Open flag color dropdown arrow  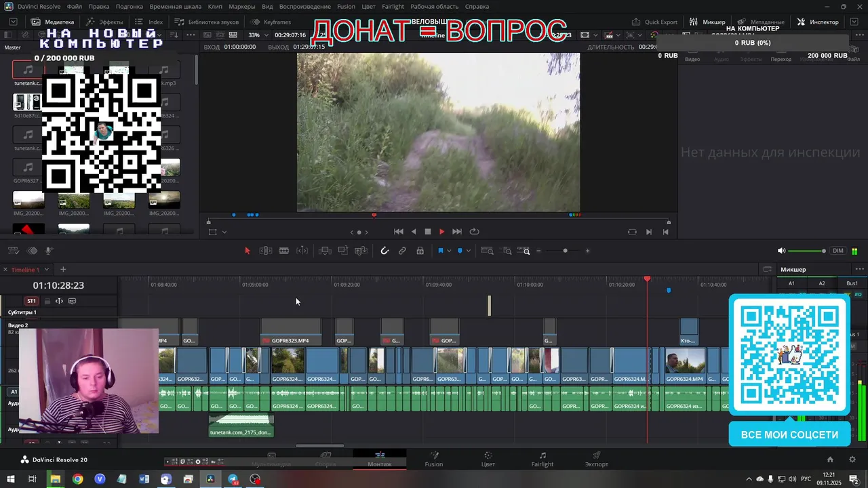pyautogui.click(x=449, y=251)
